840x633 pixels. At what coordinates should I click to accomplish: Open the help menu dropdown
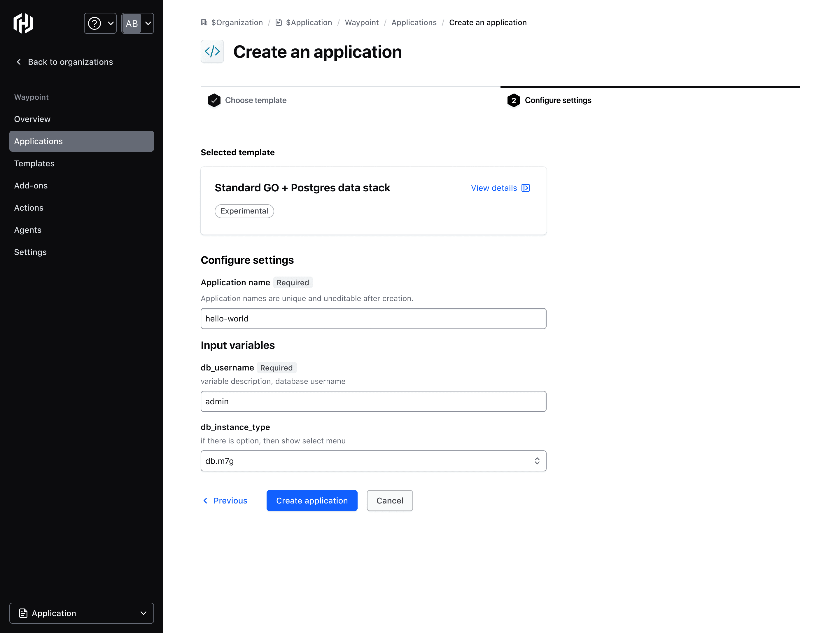(x=100, y=24)
